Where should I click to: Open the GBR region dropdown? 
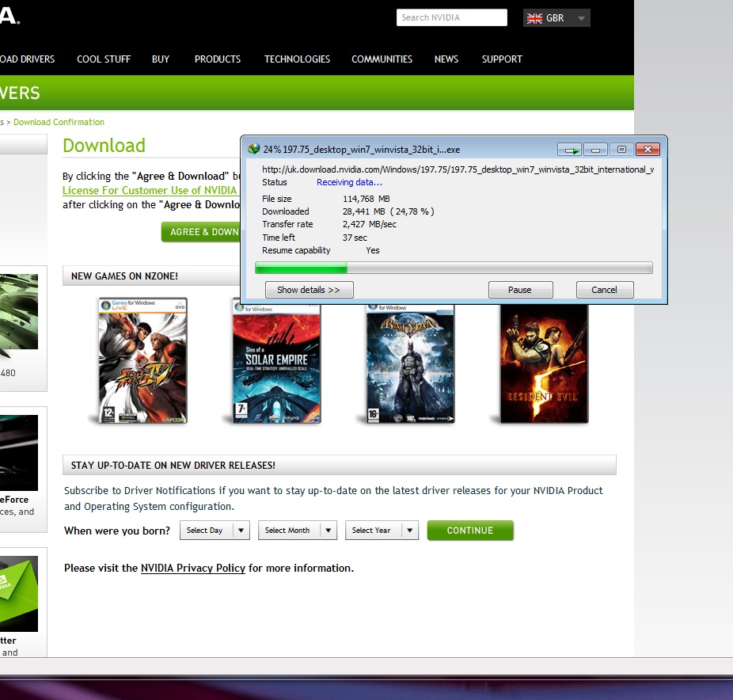coord(556,18)
